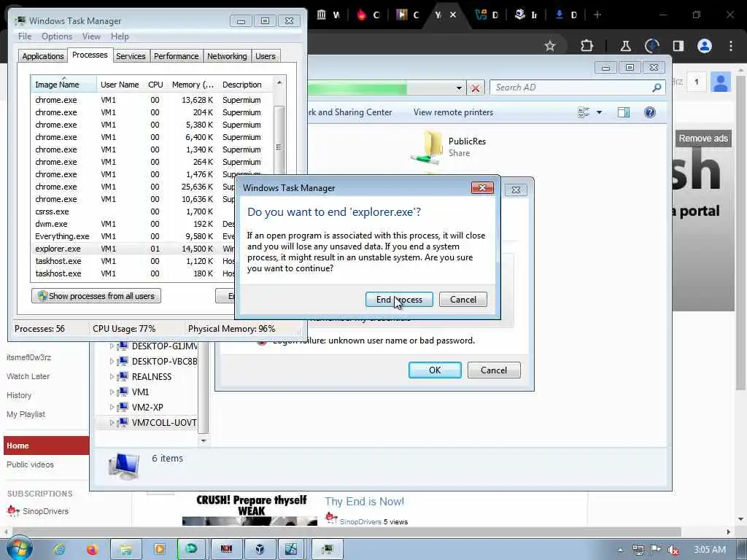The height and width of the screenshot is (560, 747).
Task: Open the VirtualBox cube taskbar icon
Action: [260, 549]
